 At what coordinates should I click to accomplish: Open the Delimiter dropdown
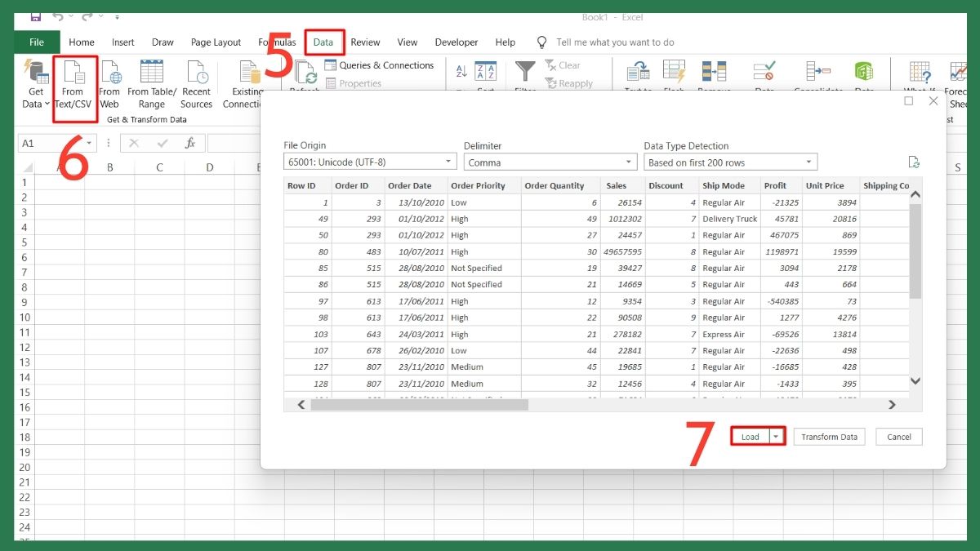[x=550, y=161]
